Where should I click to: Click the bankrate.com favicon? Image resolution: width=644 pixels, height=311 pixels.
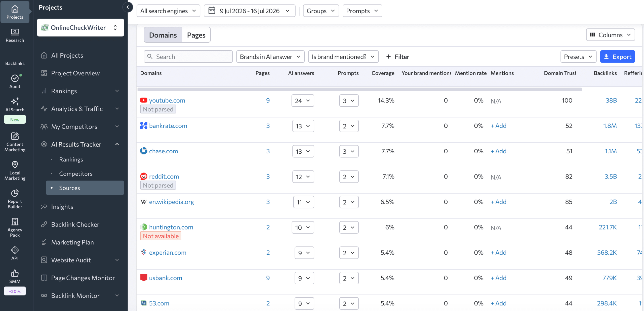pyautogui.click(x=144, y=125)
